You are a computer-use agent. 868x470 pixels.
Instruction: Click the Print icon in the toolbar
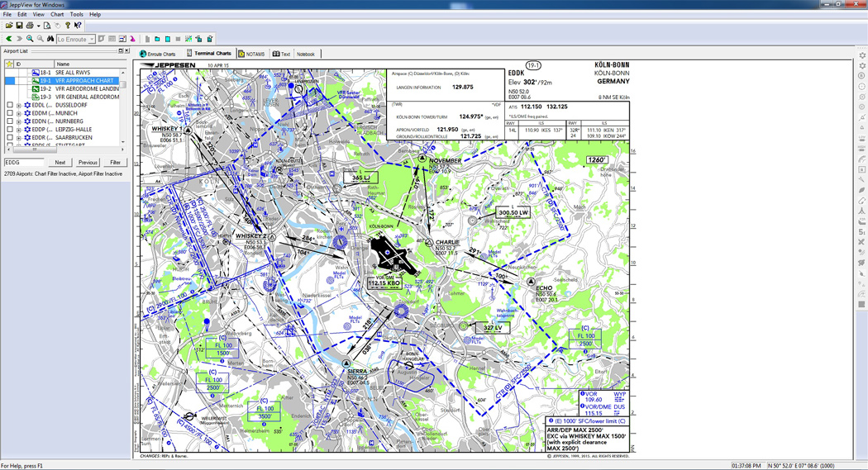(x=30, y=26)
